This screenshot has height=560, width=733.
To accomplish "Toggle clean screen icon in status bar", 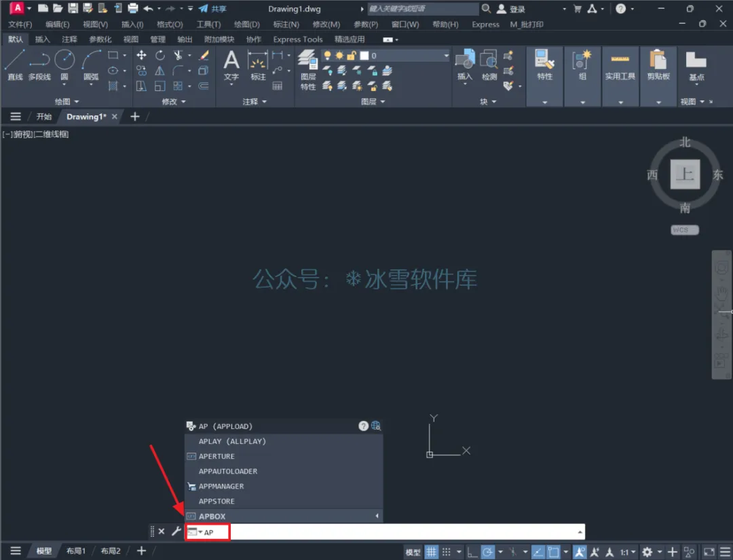I will coord(709,552).
